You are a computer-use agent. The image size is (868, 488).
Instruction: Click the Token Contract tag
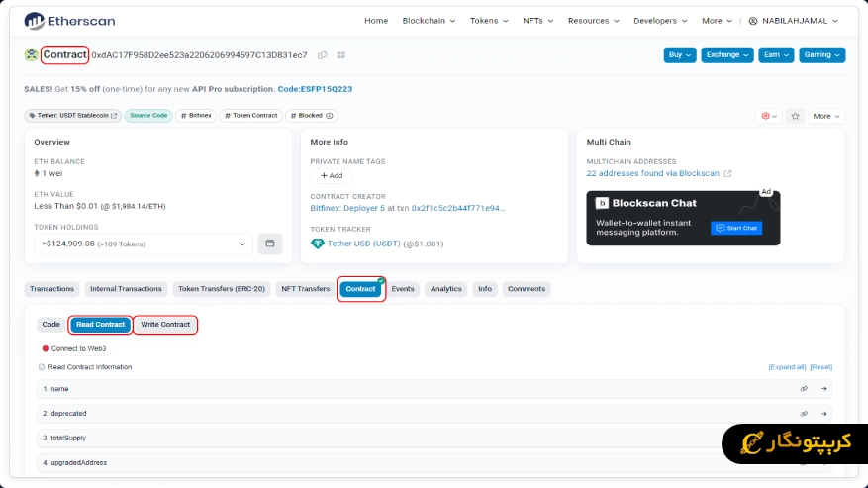click(250, 116)
